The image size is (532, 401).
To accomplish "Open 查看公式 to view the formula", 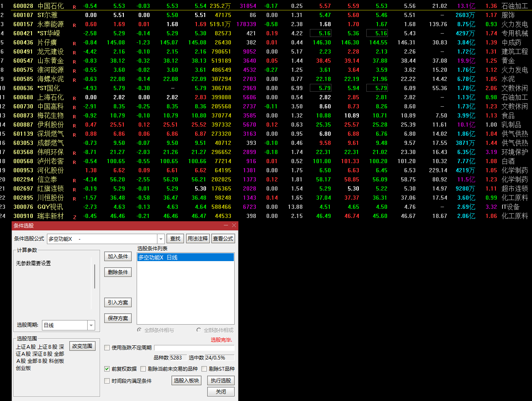I will point(223,239).
